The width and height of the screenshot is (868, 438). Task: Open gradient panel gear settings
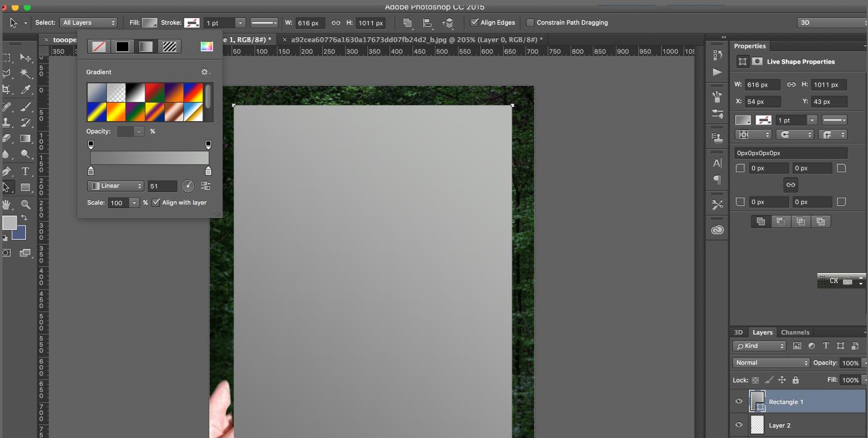205,72
